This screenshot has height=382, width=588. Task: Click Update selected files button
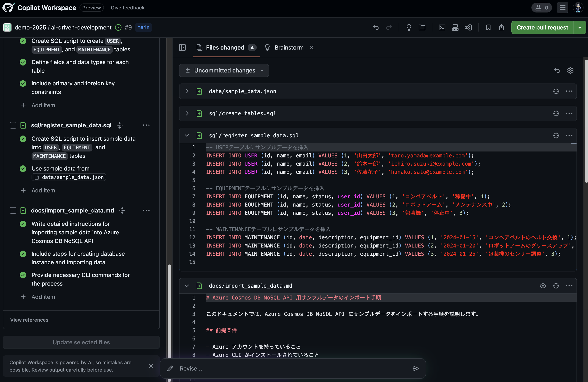81,342
